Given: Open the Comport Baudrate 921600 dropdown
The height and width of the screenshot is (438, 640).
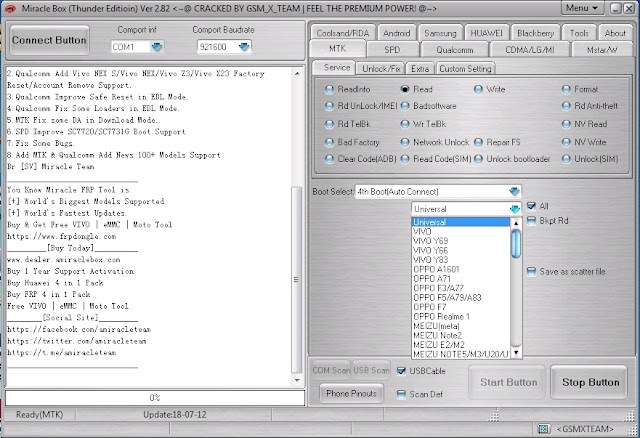Looking at the screenshot, I should coord(244,47).
